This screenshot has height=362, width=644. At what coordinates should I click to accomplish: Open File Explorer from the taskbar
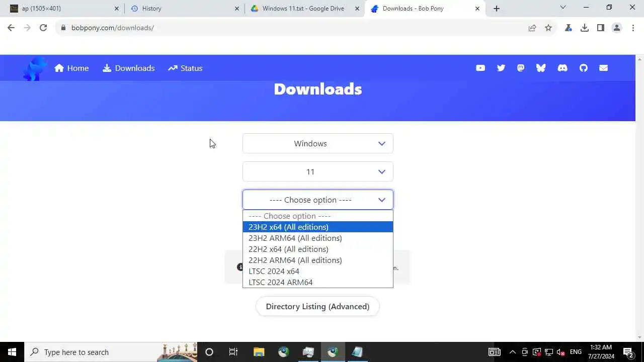[x=259, y=352]
